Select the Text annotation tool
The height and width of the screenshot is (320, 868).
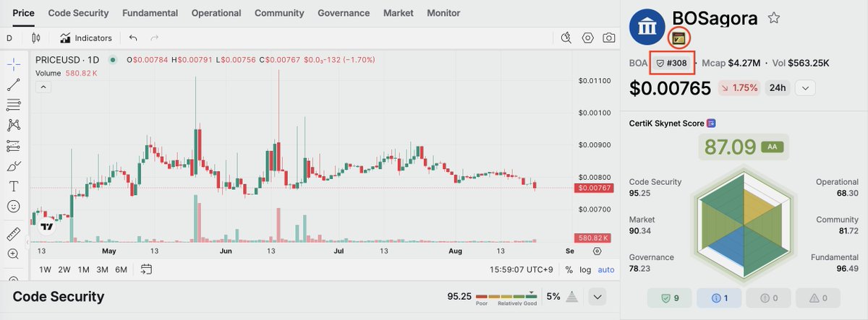tap(13, 186)
